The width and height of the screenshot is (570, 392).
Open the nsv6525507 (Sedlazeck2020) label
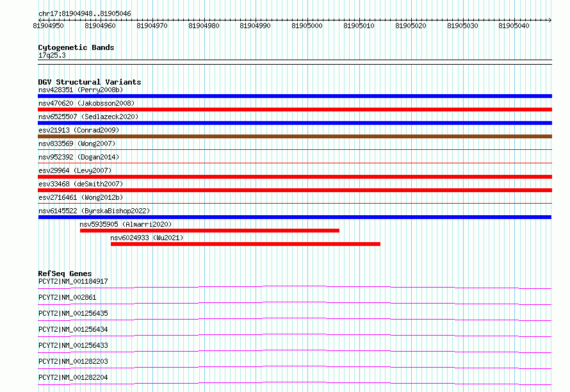coord(88,117)
